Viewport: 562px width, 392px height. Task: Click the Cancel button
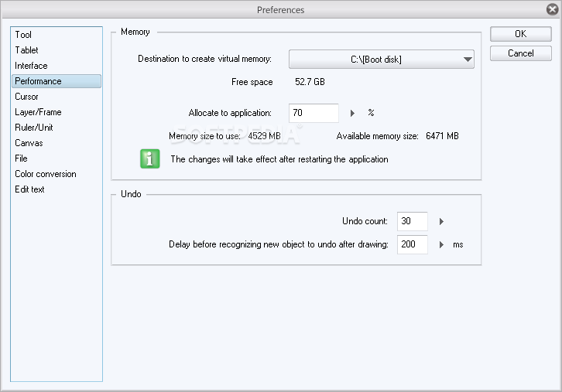520,53
